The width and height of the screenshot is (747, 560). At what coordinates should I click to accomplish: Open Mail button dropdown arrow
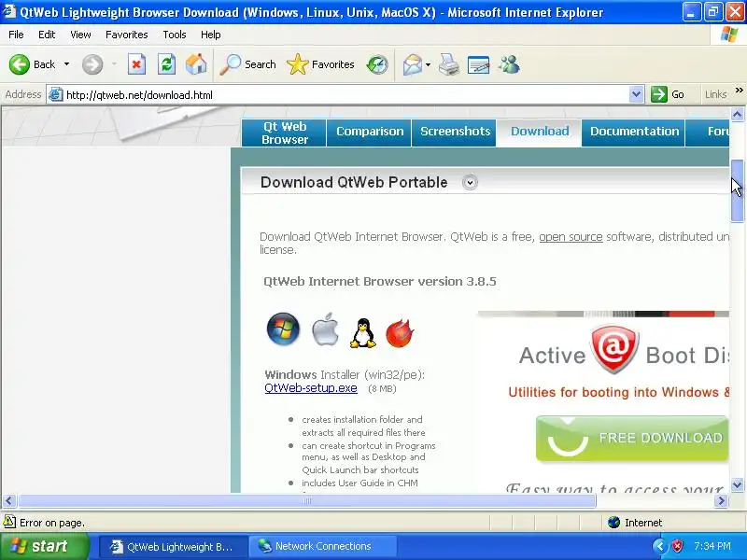point(428,64)
